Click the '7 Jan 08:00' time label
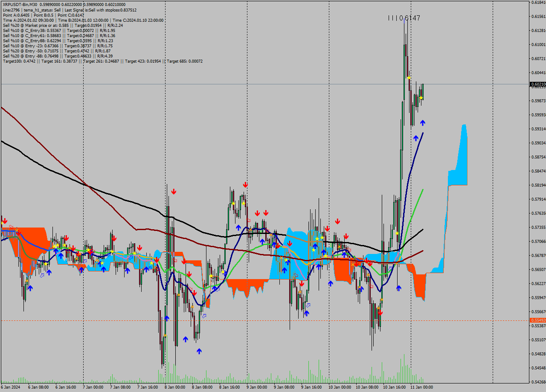 tap(120, 387)
